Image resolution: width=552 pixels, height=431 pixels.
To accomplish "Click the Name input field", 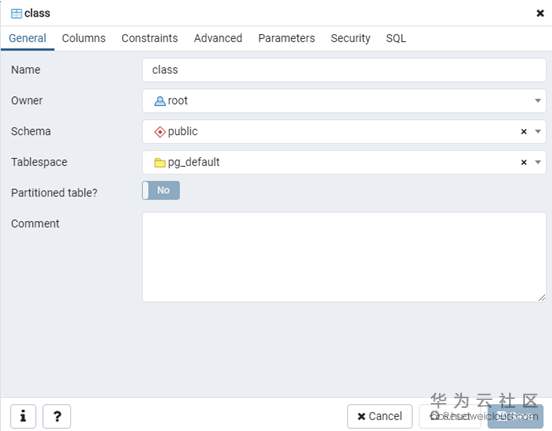I will [344, 70].
